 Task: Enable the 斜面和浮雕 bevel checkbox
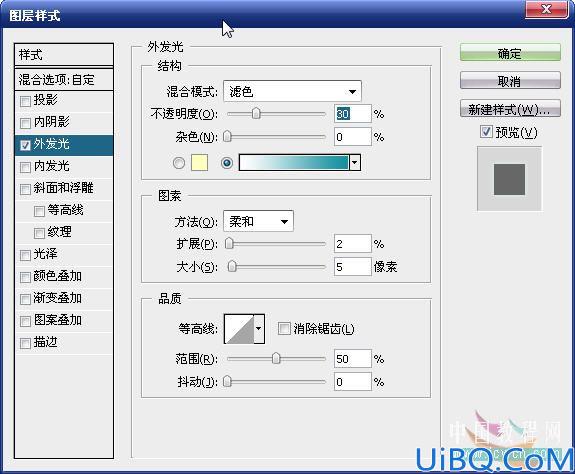pyautogui.click(x=25, y=189)
